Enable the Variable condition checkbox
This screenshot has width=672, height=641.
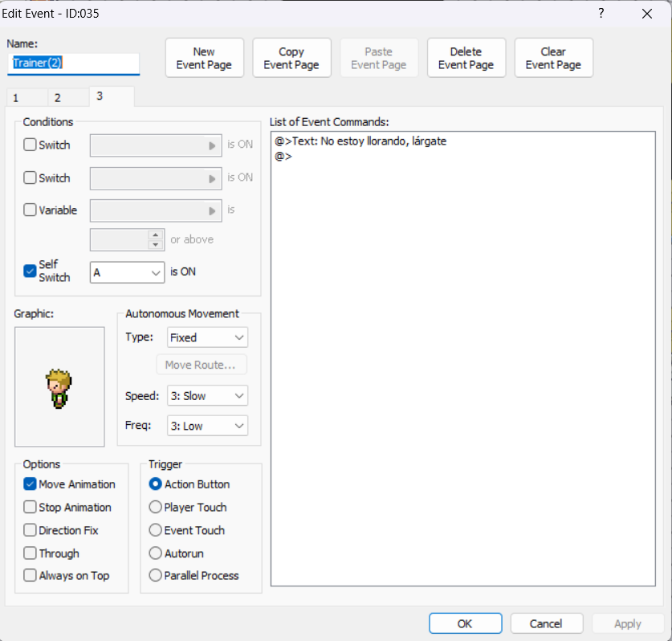(x=31, y=210)
